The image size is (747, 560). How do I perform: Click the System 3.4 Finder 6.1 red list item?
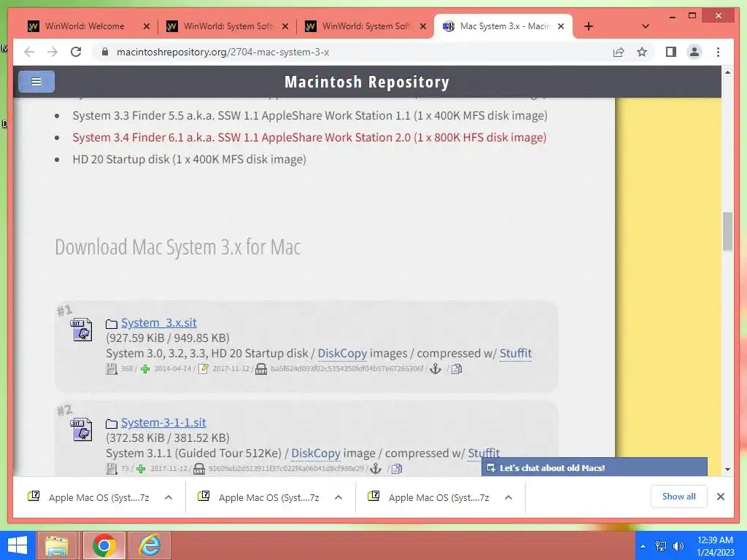[309, 137]
